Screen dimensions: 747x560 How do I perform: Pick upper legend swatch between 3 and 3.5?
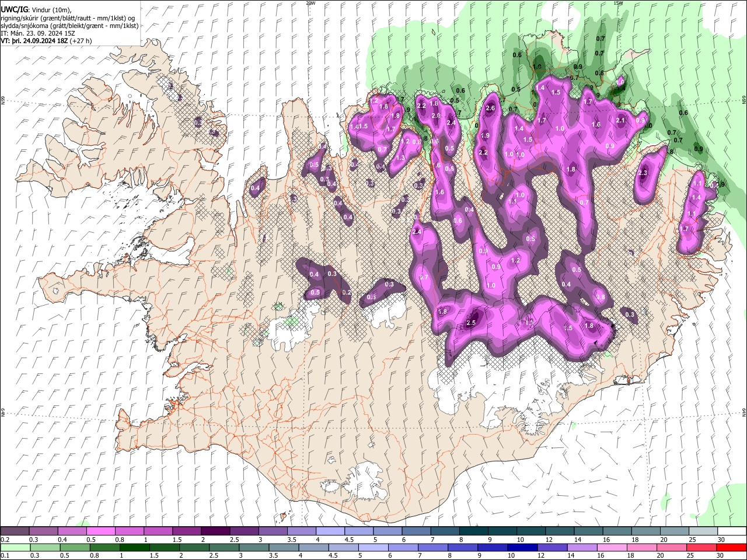click(x=273, y=531)
